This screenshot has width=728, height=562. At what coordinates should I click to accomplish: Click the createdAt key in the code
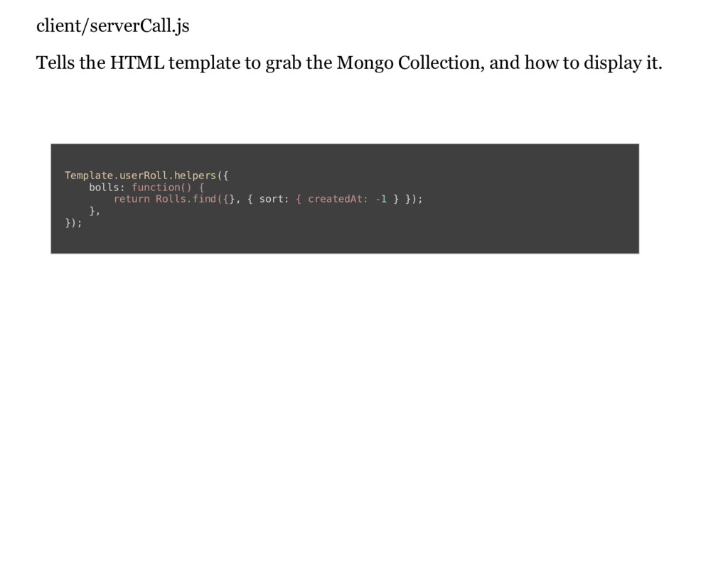click(337, 199)
